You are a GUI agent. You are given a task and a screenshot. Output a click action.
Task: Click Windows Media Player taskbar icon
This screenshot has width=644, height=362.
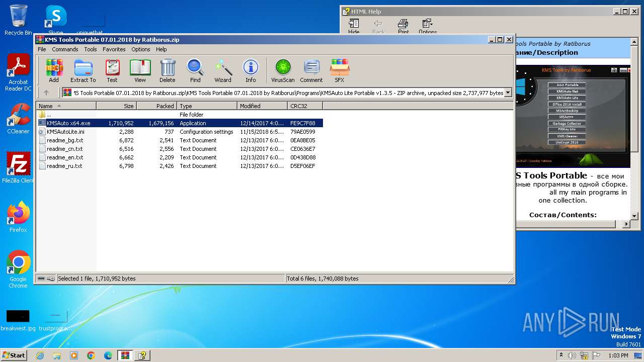(74, 355)
